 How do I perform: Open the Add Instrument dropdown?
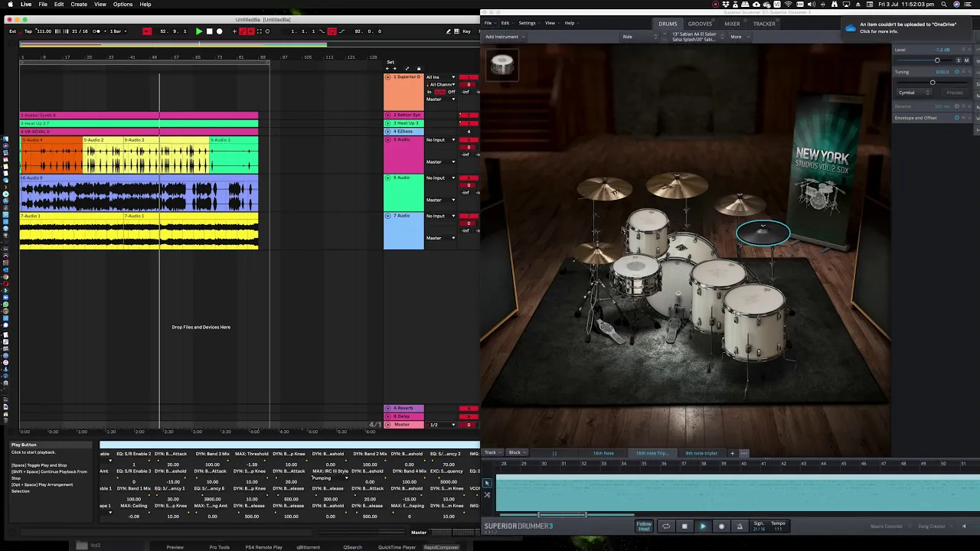point(505,37)
